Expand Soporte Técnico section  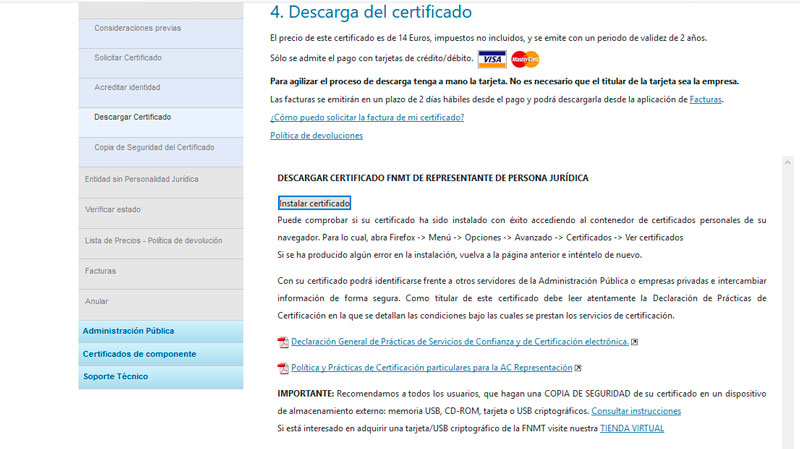pos(161,377)
